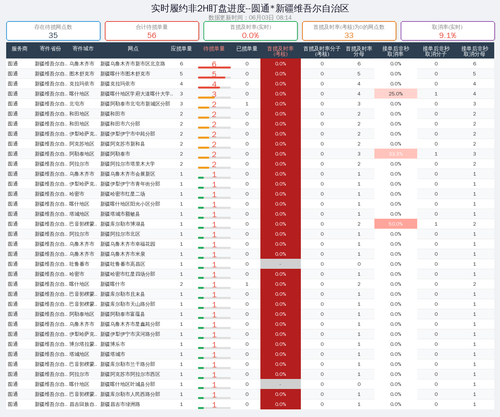Click the 数据更新时间 06月03日 08:14 text
Image resolution: width=500 pixels, height=417 pixels.
click(250, 17)
